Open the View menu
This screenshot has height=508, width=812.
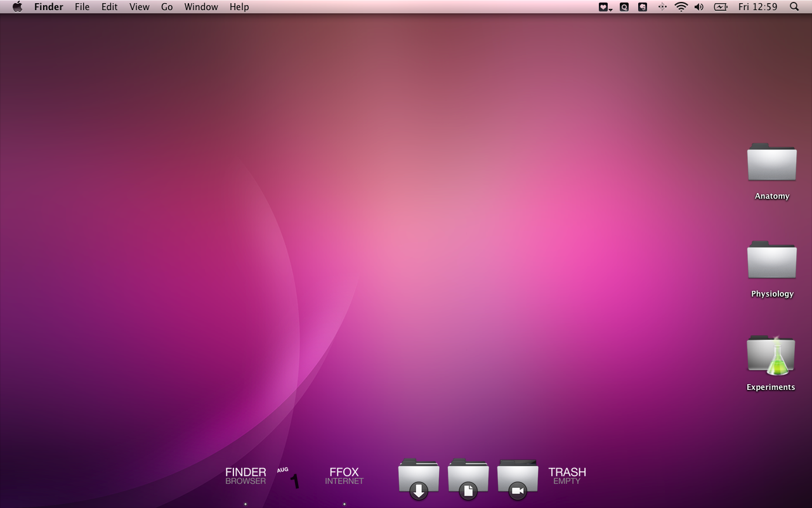[x=139, y=7]
